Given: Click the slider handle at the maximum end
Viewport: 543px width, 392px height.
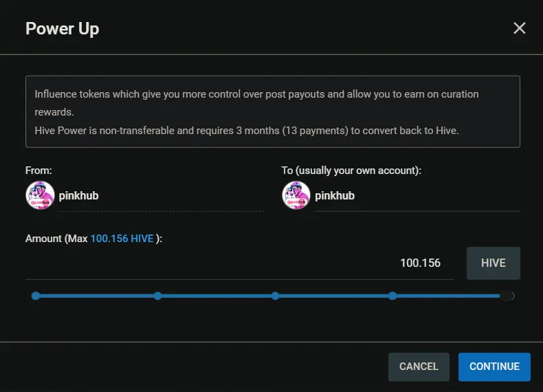Looking at the screenshot, I should coord(507,296).
